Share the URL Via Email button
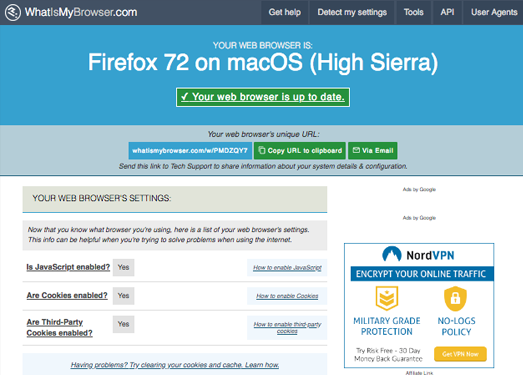 373,150
